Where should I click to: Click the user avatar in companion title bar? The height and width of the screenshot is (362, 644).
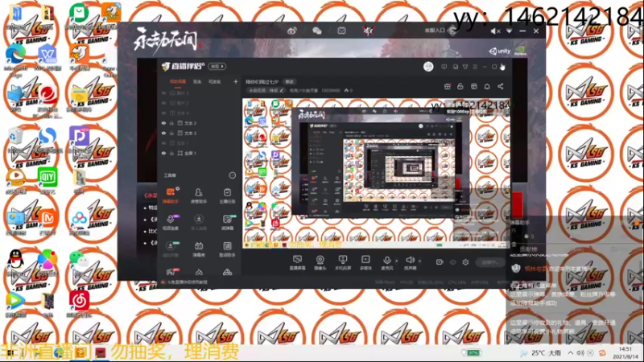click(x=428, y=67)
